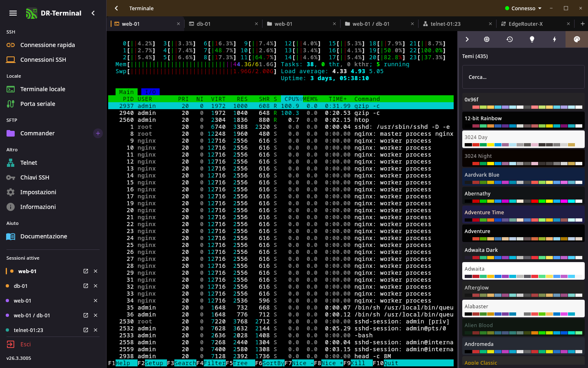Select the htop Main tab
The image size is (588, 368).
click(127, 92)
